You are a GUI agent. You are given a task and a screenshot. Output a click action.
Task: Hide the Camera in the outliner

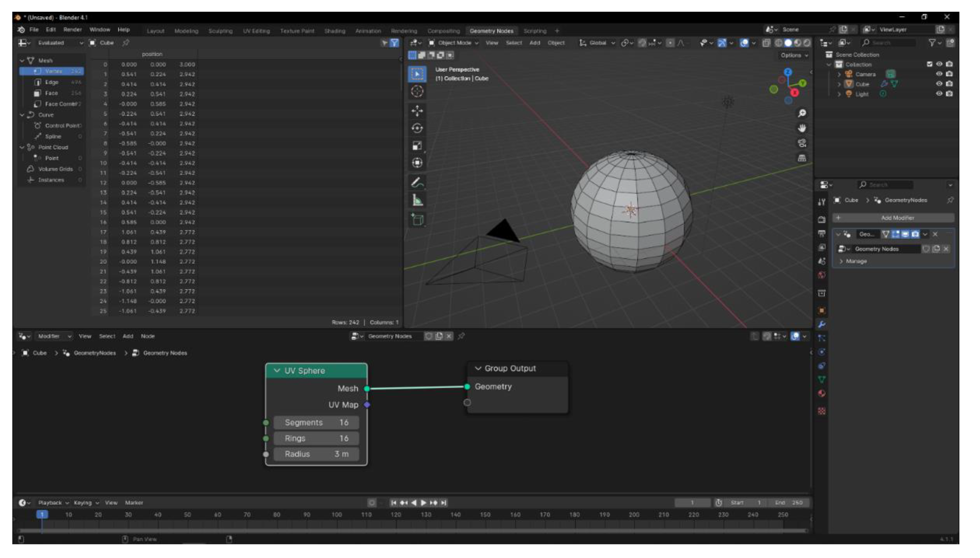(939, 74)
